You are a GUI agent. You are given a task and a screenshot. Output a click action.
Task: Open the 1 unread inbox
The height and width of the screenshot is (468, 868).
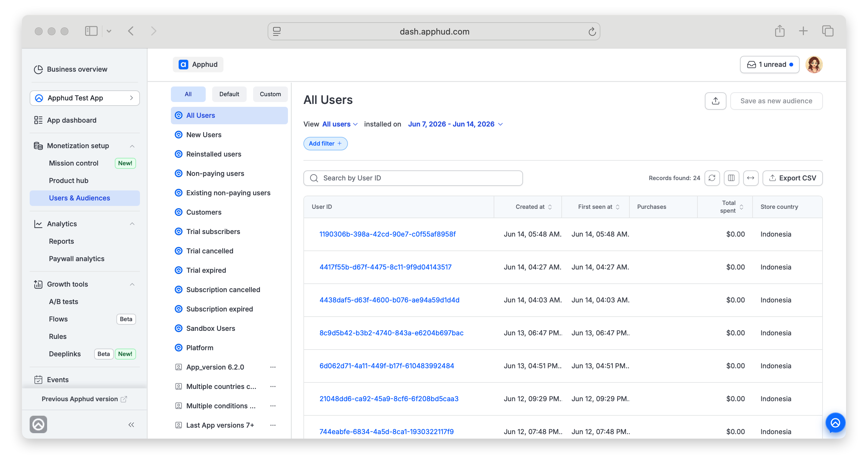click(x=769, y=65)
